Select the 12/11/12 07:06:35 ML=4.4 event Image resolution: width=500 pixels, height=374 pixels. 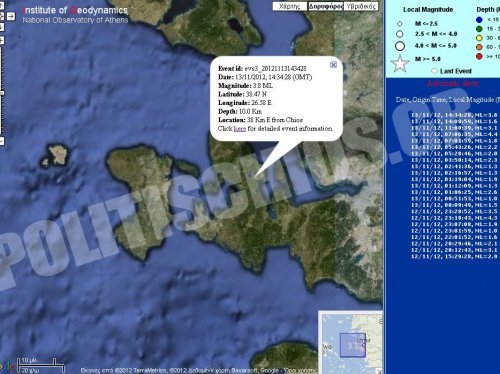point(454,134)
